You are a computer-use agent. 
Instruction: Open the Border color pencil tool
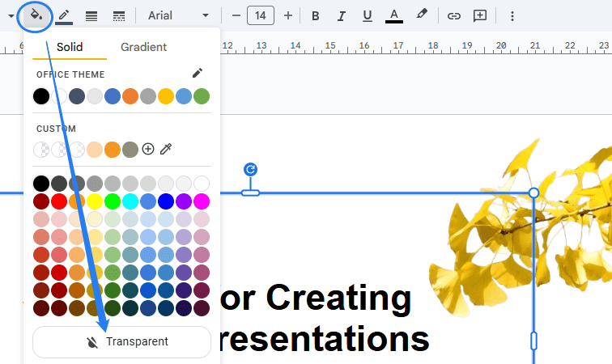point(64,16)
